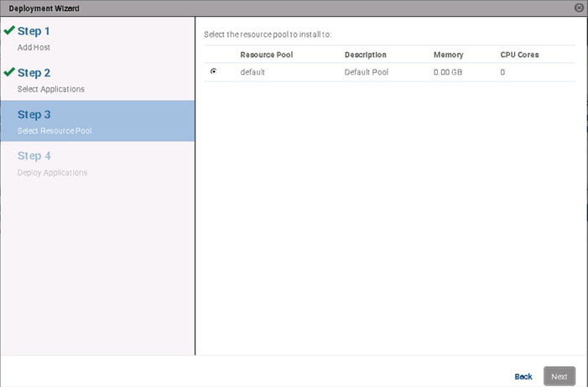588x387 pixels.
Task: Go to Step 1 Add Host
Action: pyautogui.click(x=97, y=39)
